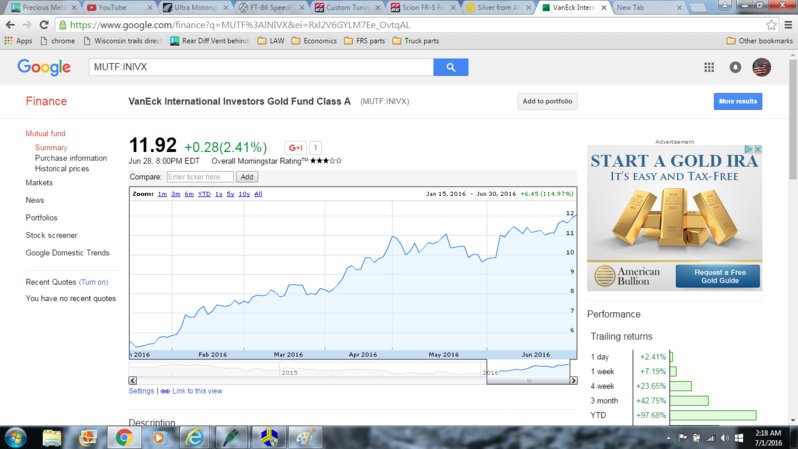Open Historical prices in sidebar
The height and width of the screenshot is (449, 798).
[x=62, y=169]
